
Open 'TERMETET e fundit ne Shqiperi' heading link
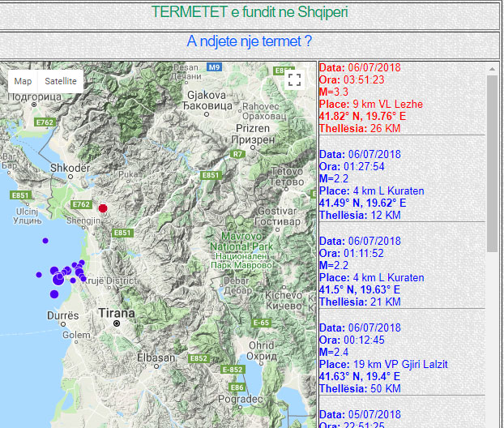click(250, 12)
